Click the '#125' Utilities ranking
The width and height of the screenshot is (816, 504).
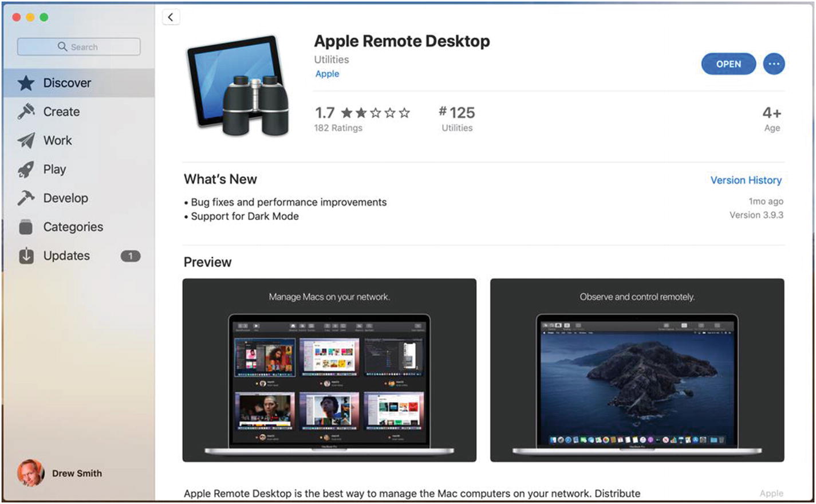coord(457,112)
